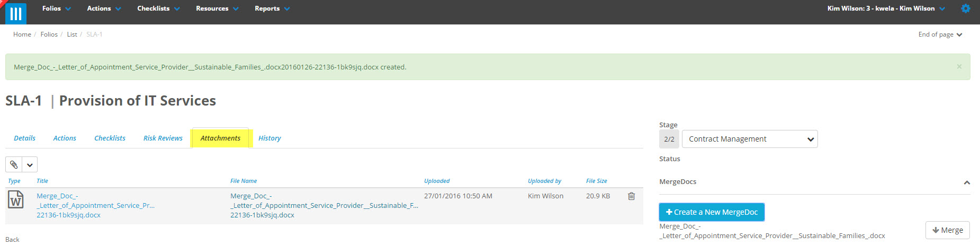The width and height of the screenshot is (980, 245).
Task: Dismiss the green notification with X
Action: (x=959, y=67)
